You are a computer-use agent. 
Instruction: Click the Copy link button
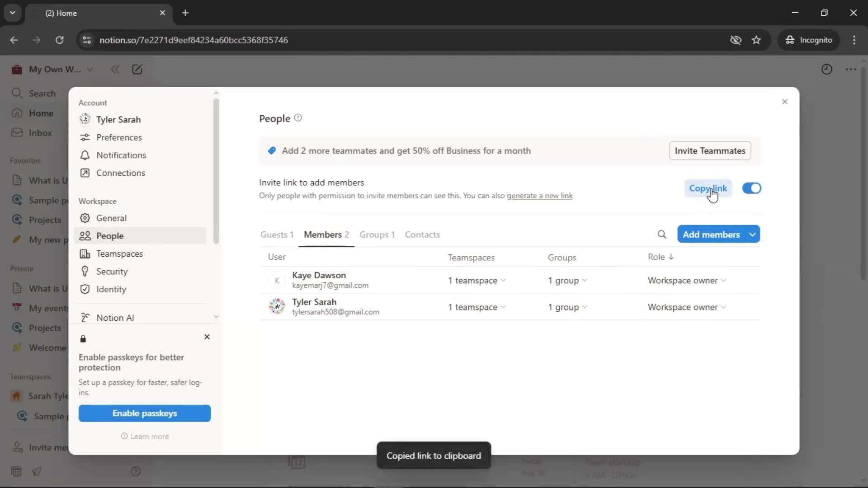[x=708, y=188]
